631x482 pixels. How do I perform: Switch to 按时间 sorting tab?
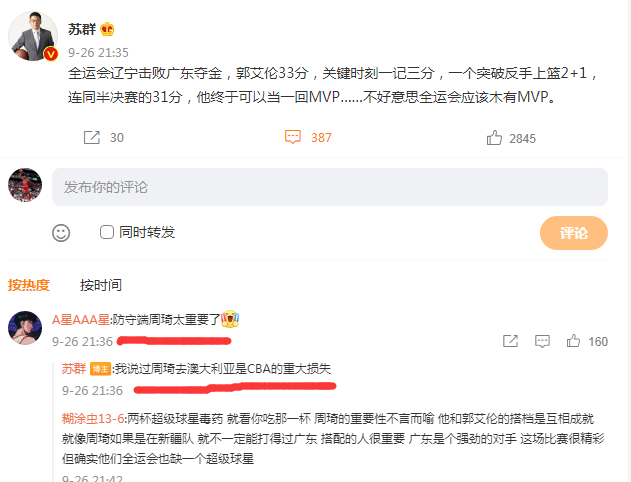(101, 285)
